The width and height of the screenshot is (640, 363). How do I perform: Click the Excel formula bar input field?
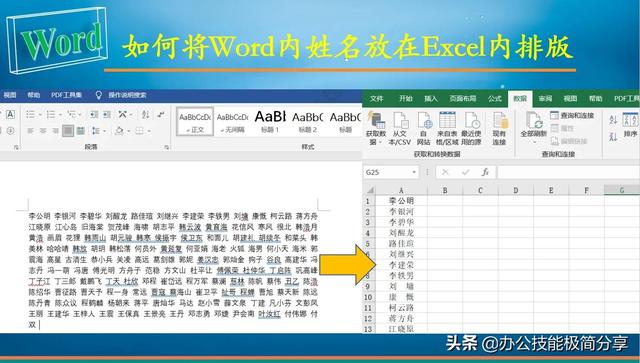tap(568, 172)
